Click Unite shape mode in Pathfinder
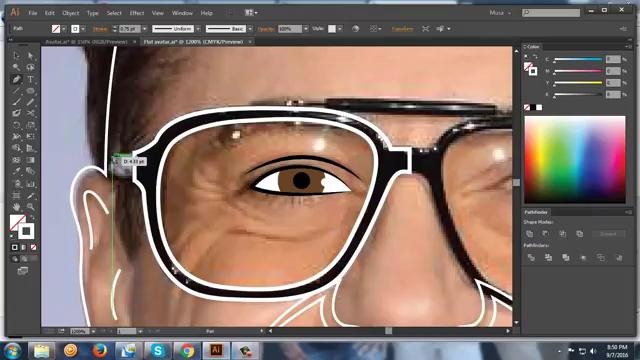This screenshot has width=640, height=360. pos(530,234)
